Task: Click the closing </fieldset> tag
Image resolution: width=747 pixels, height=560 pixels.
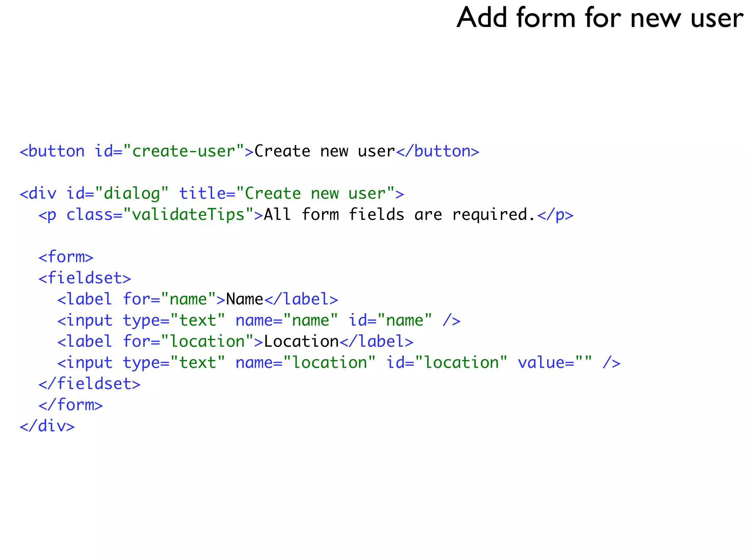Action: (x=89, y=384)
